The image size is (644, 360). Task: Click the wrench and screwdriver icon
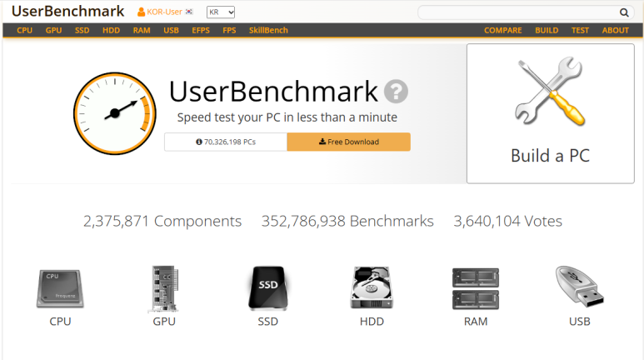pyautogui.click(x=551, y=91)
